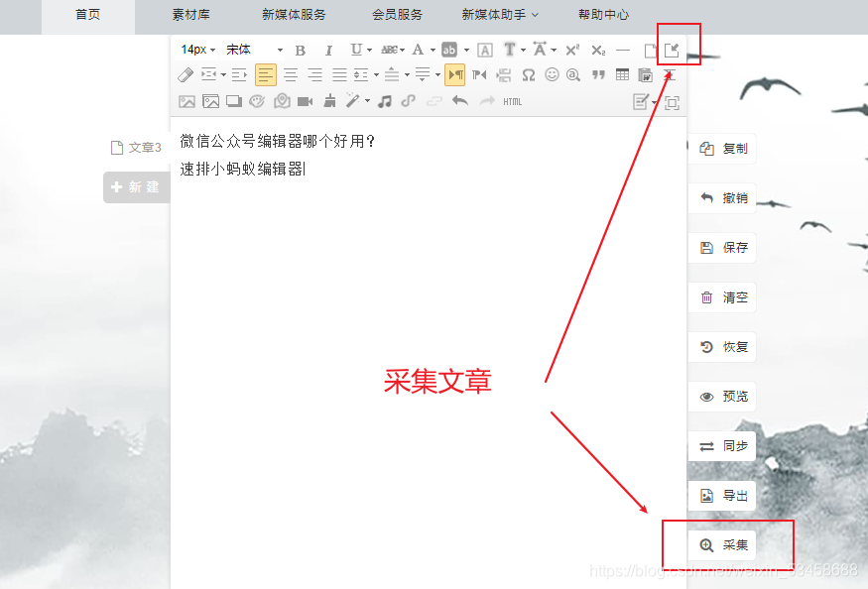Expand paragraph spacing before dropdown arrow
The width and height of the screenshot is (868, 589).
click(x=407, y=74)
